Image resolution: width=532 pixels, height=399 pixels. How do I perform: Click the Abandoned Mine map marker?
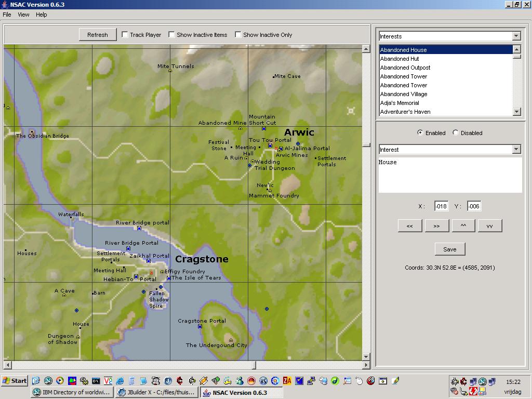[x=240, y=127]
